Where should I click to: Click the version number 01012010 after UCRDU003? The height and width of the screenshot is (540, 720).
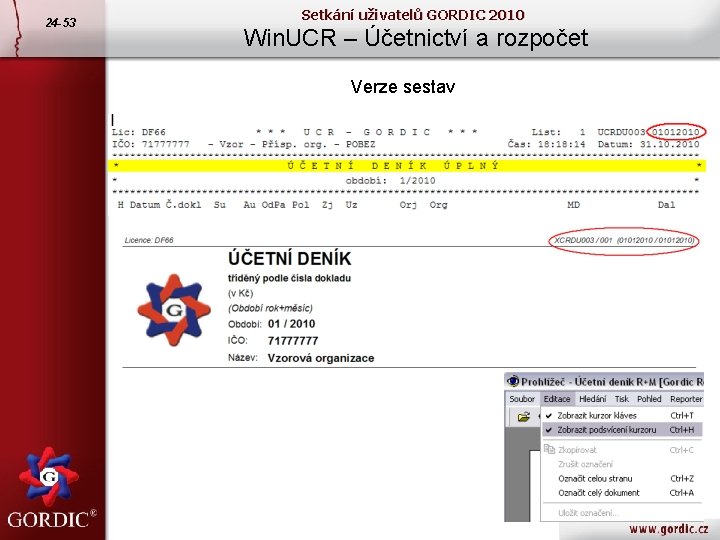point(675,132)
